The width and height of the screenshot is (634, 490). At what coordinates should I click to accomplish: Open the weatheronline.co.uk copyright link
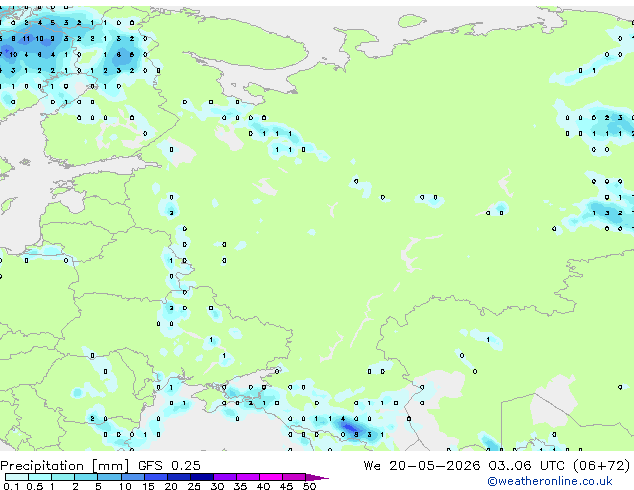550,481
